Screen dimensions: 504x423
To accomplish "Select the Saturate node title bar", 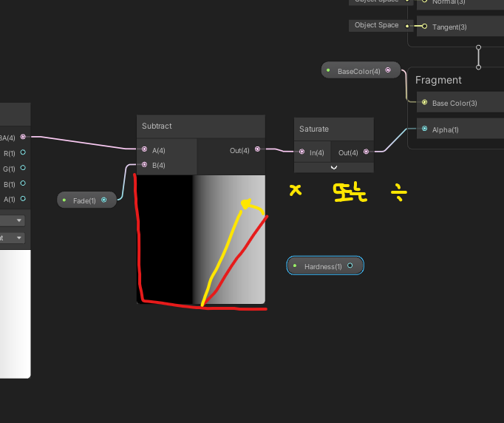I will click(334, 129).
